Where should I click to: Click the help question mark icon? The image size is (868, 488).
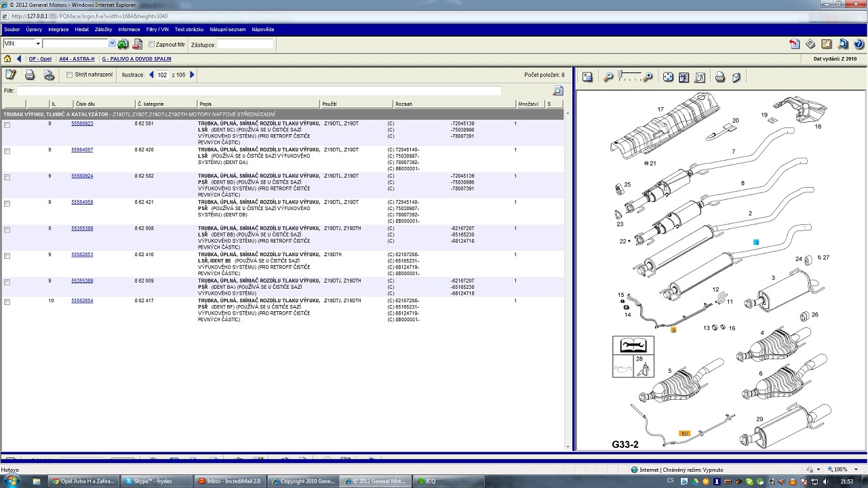click(x=857, y=44)
